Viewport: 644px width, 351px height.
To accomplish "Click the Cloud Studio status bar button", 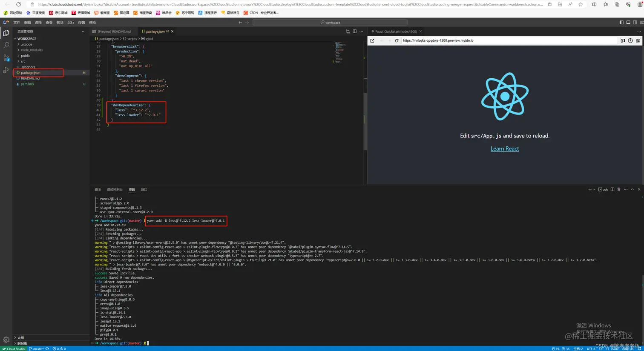I will coord(14,348).
